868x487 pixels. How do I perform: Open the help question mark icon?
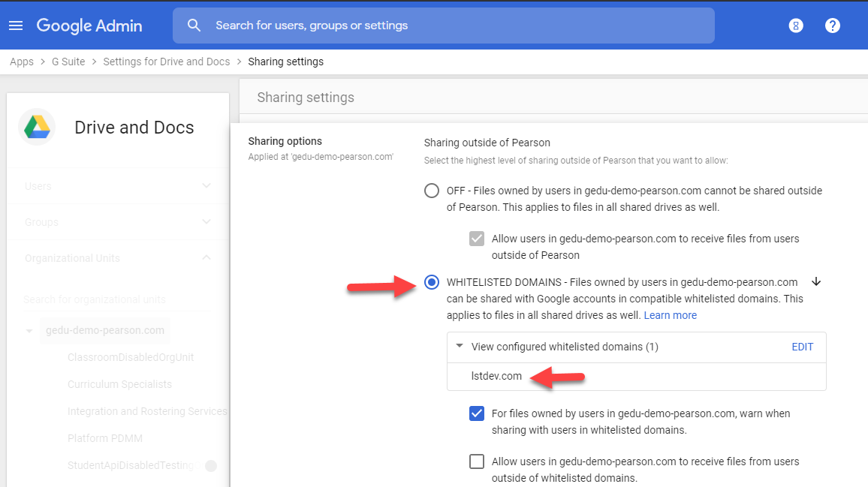pyautogui.click(x=833, y=25)
